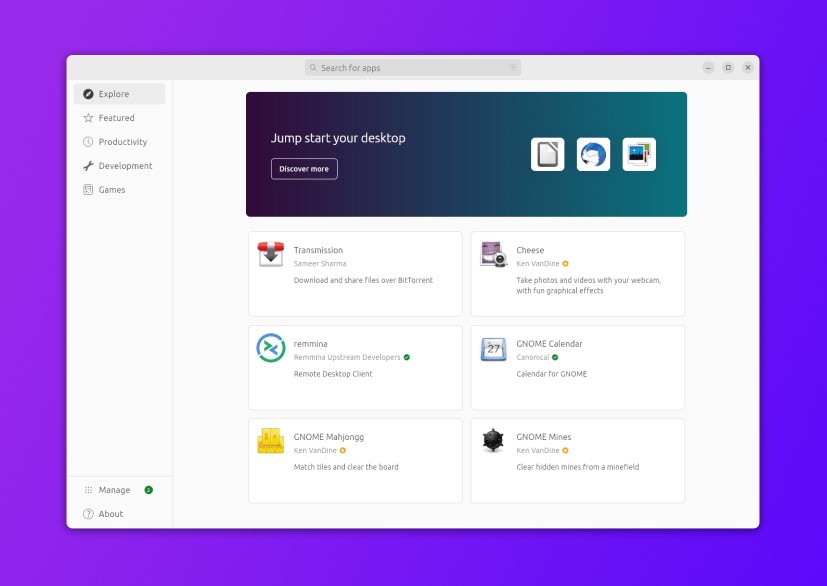Click the Manage grid icon
The height and width of the screenshot is (586, 827).
click(88, 490)
